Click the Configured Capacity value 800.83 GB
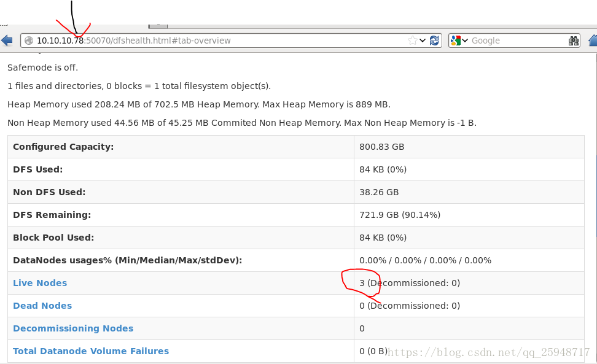This screenshot has height=364, width=597. [x=381, y=147]
